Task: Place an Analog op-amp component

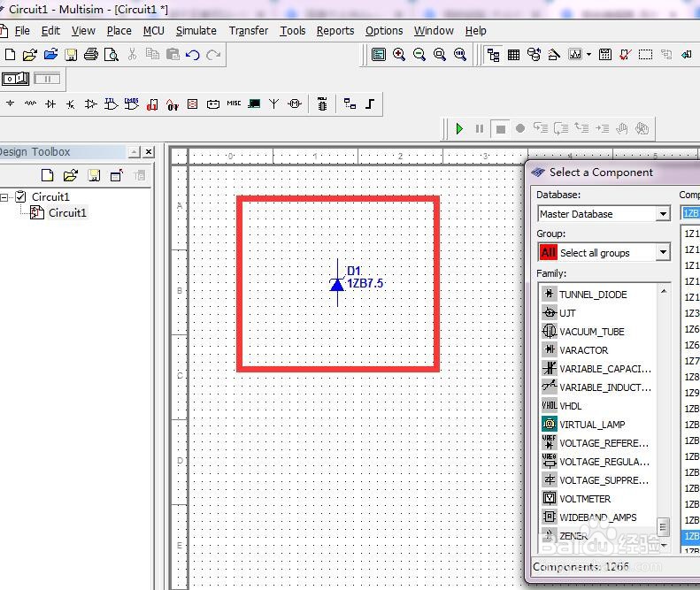Action: coord(90,104)
